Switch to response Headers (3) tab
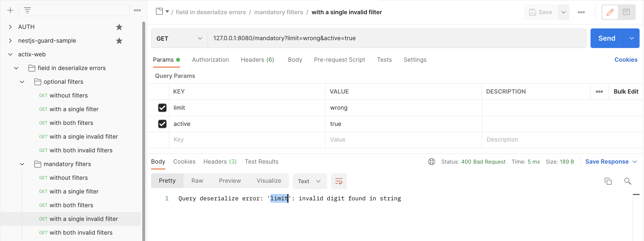Viewport: 644px width, 241px height. (x=220, y=162)
